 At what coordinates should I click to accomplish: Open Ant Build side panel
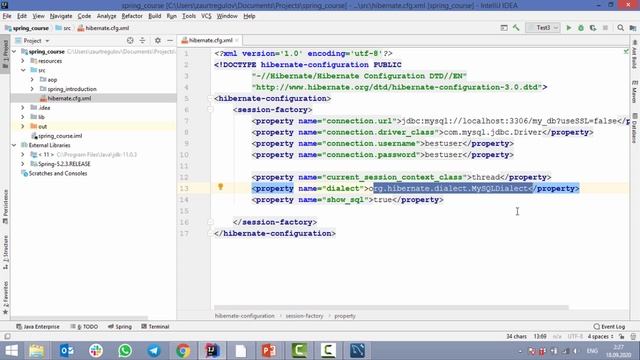coord(634,54)
